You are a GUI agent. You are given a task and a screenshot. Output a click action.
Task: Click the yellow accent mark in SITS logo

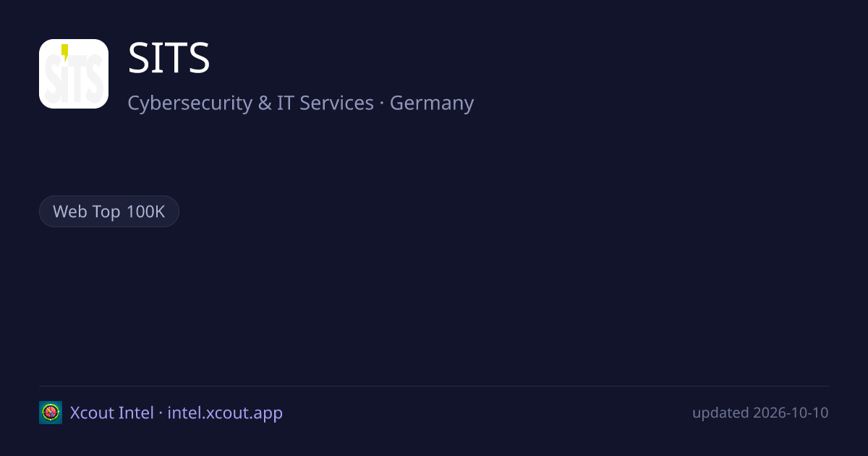click(64, 51)
